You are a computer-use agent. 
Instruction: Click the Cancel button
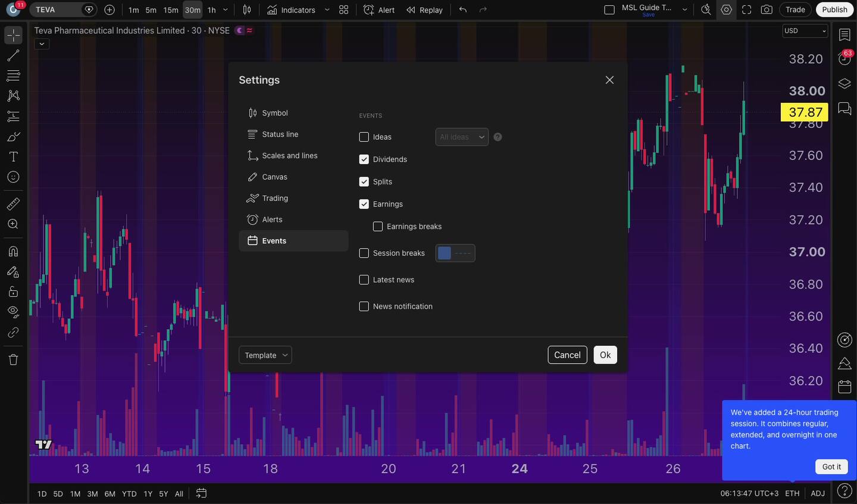point(567,355)
